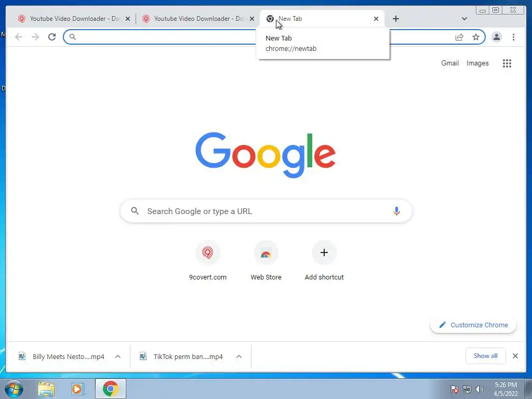Select the New Tab tab

(x=322, y=19)
